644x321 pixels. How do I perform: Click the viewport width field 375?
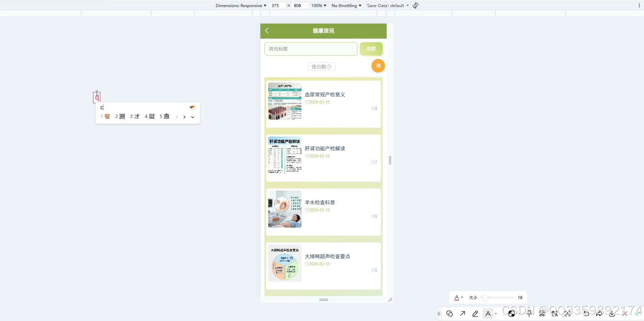[278, 5]
